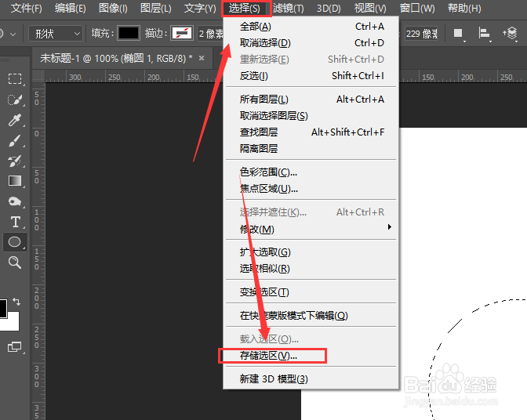Click the fill color swatch
Viewport: 527px width, 420px height.
coord(129,34)
